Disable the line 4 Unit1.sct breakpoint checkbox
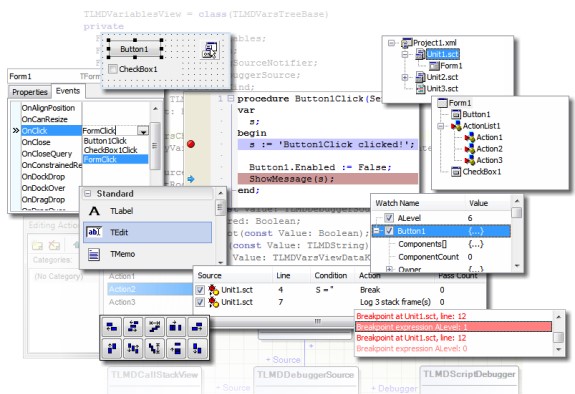 click(200, 290)
